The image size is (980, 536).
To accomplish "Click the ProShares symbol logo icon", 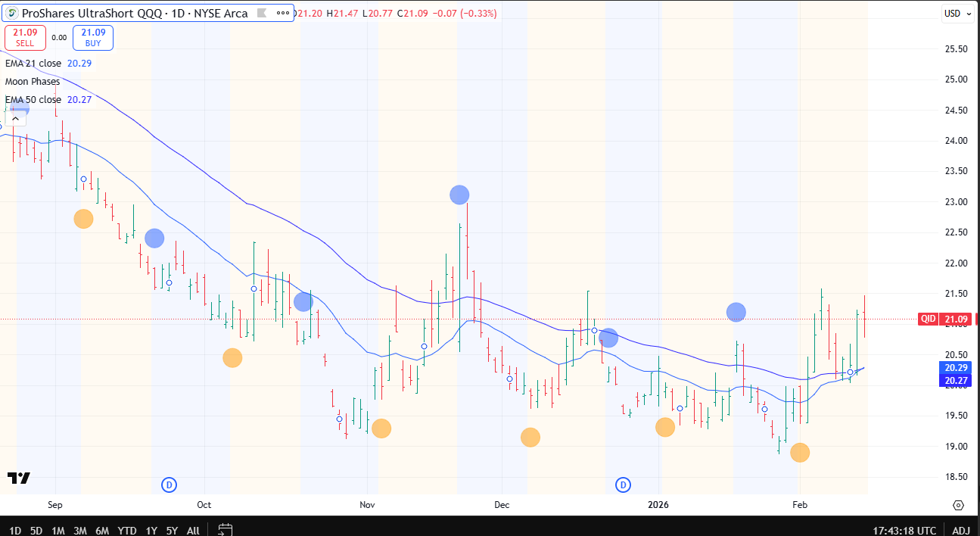I will coord(13,13).
